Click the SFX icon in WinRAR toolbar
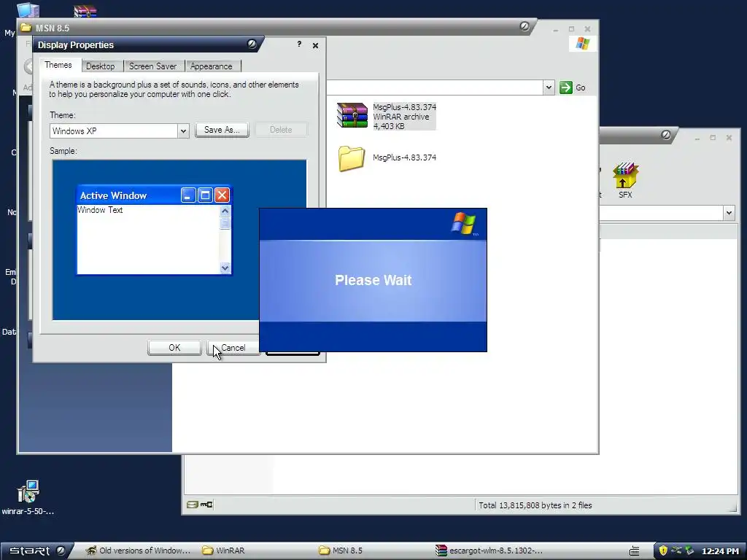This screenshot has width=747, height=560. click(625, 180)
